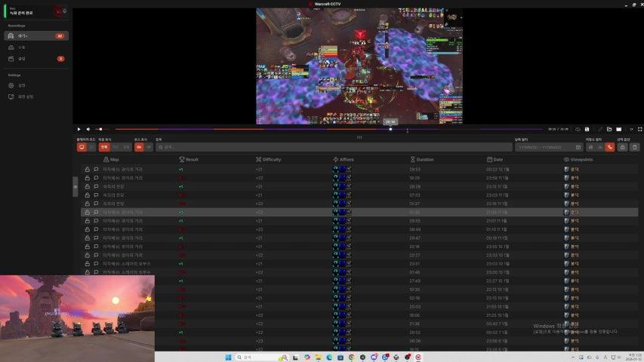Sort recordings by the Duration column

click(x=422, y=159)
